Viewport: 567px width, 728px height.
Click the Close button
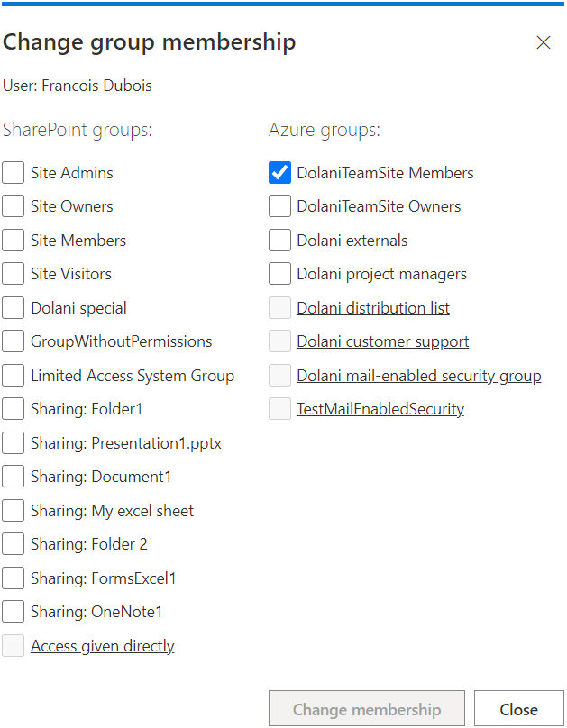(518, 709)
